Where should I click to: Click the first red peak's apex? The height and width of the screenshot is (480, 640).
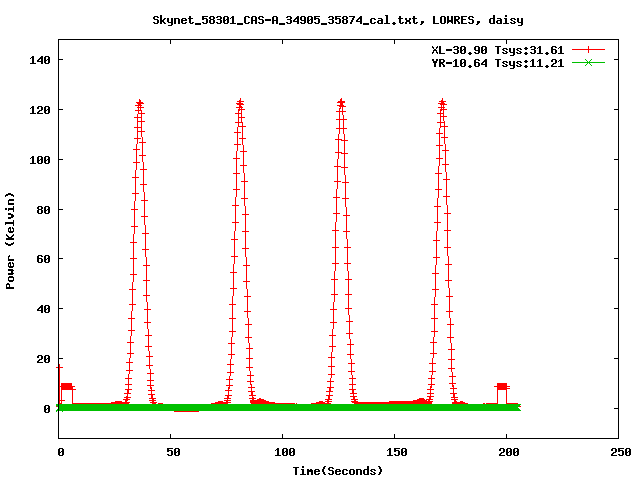[140, 102]
